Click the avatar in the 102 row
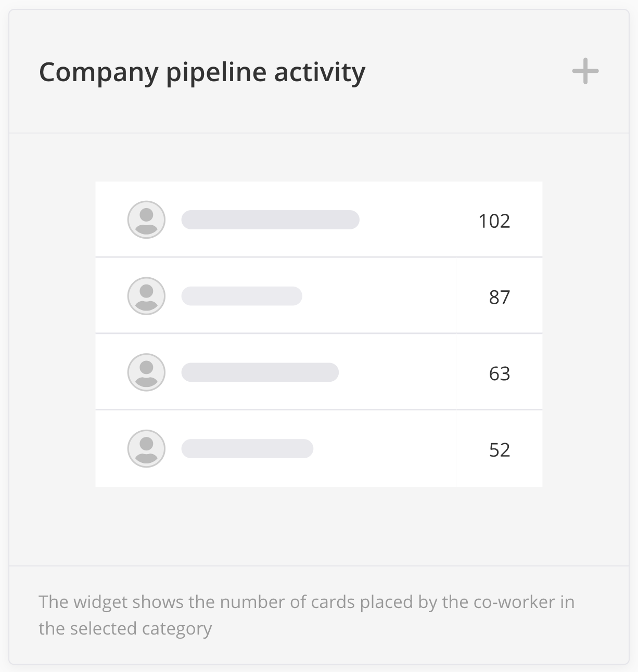Viewport: 638px width, 672px height. click(146, 220)
